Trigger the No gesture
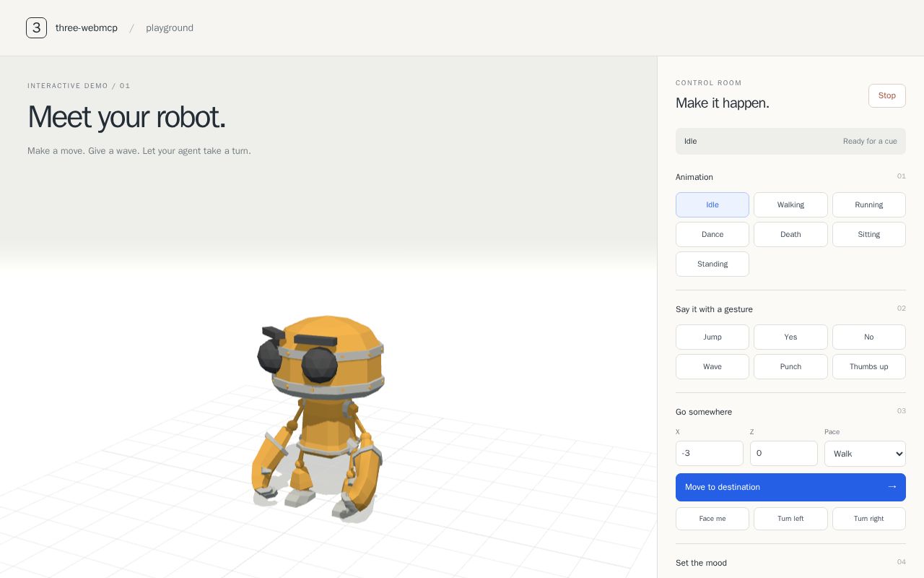 [x=869, y=337]
